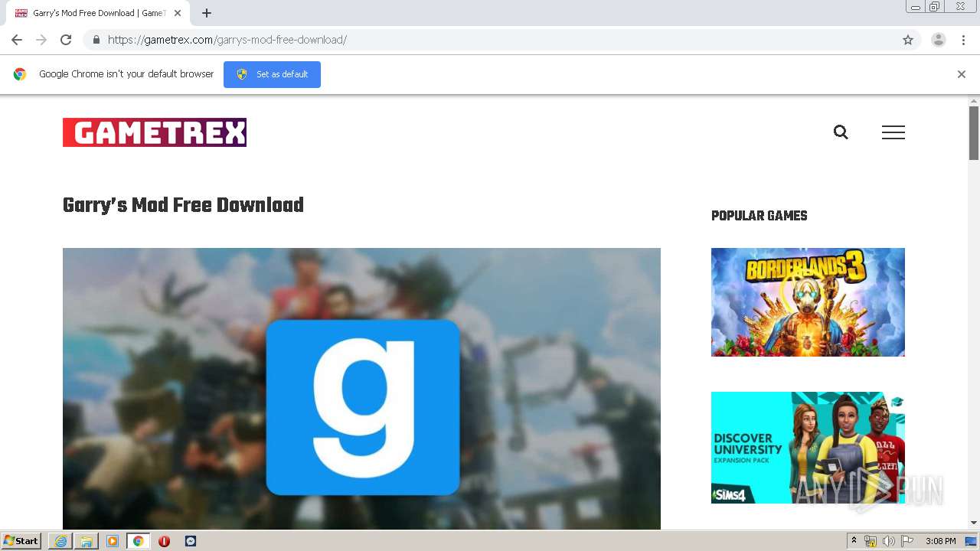
Task: Bookmark this page with the star icon
Action: pyautogui.click(x=908, y=40)
